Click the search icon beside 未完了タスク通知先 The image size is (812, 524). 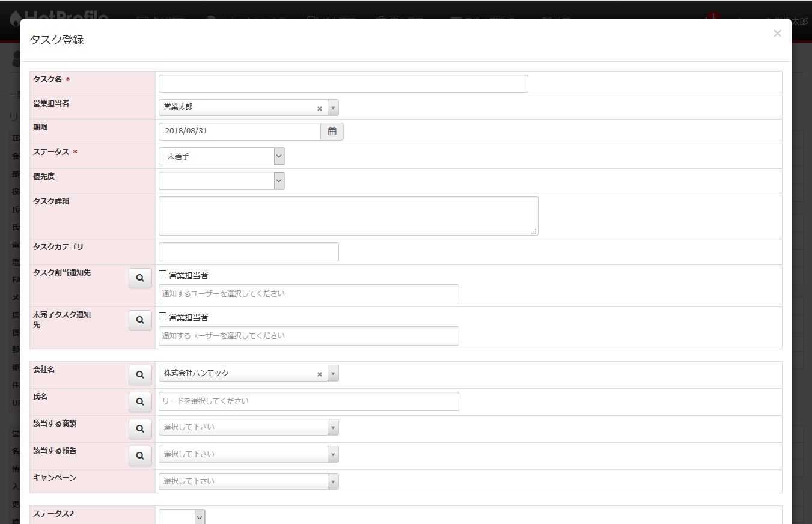pyautogui.click(x=140, y=320)
